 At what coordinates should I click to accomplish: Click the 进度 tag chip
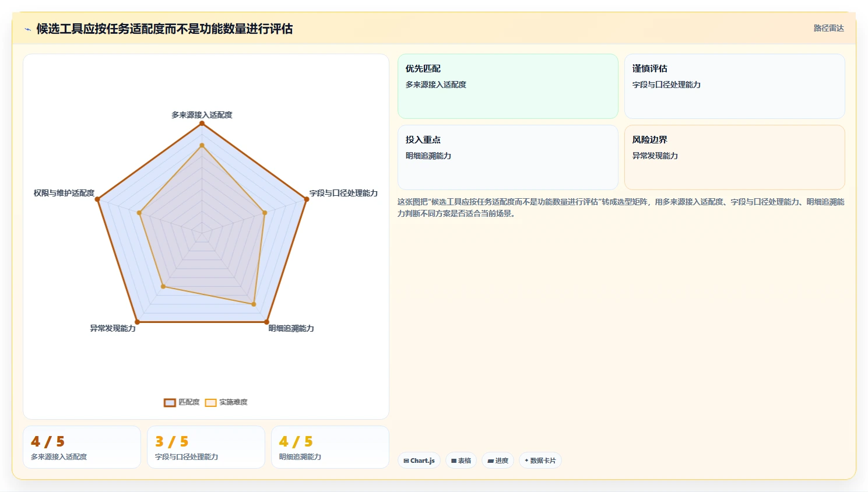pos(498,461)
